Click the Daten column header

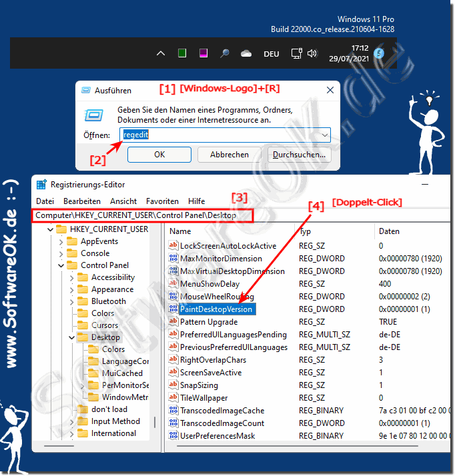(x=389, y=231)
